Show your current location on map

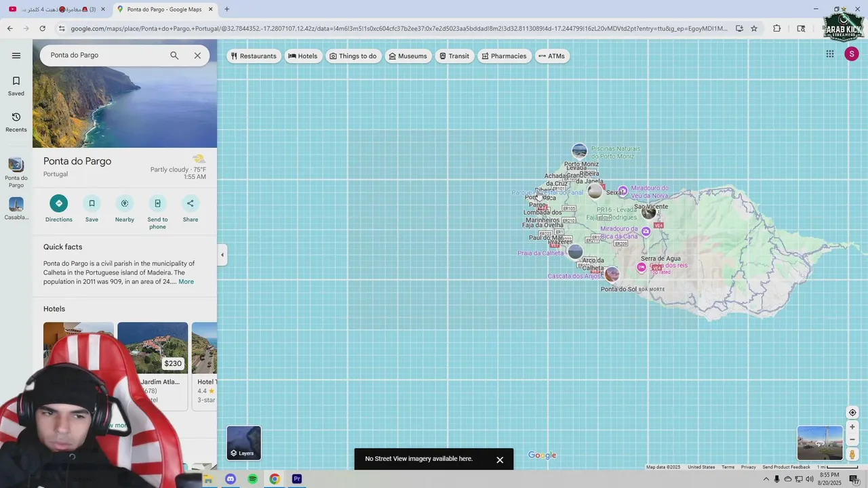(x=852, y=413)
